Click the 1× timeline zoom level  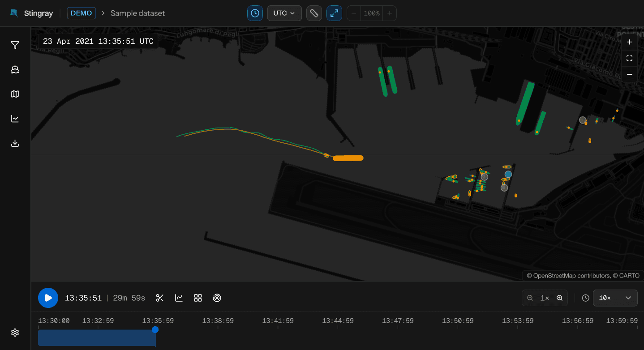[x=545, y=298]
